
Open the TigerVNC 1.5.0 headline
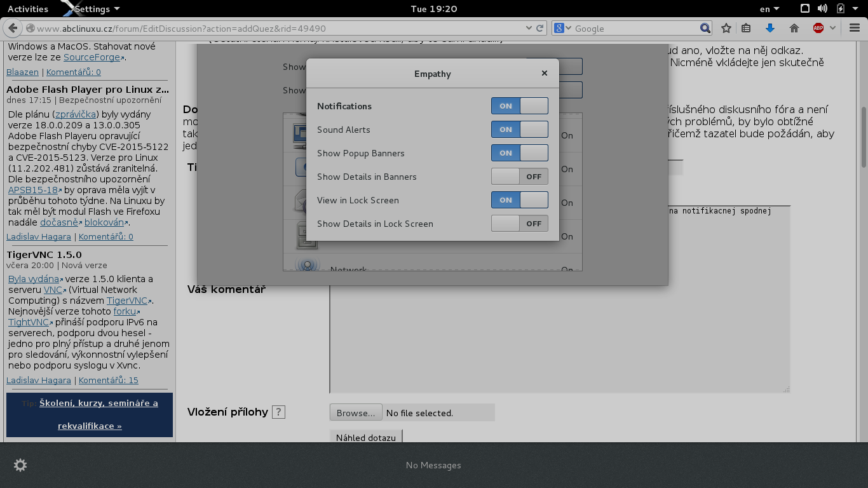(44, 254)
